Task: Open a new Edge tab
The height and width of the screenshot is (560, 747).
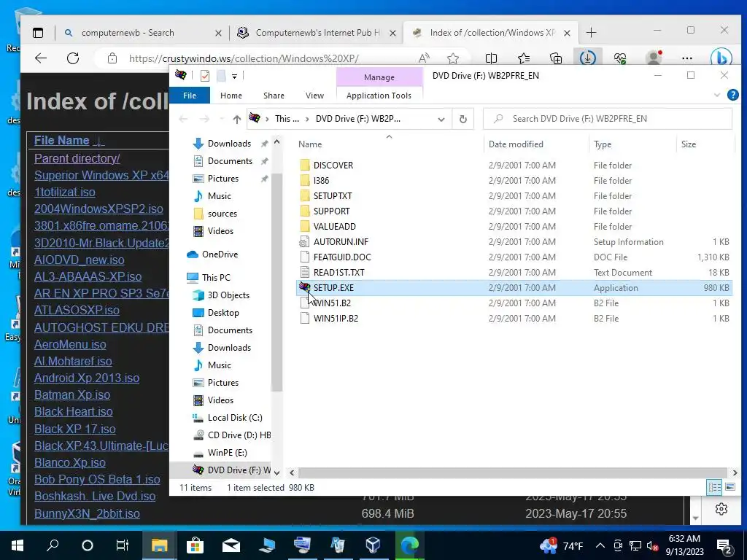Action: coord(591,32)
